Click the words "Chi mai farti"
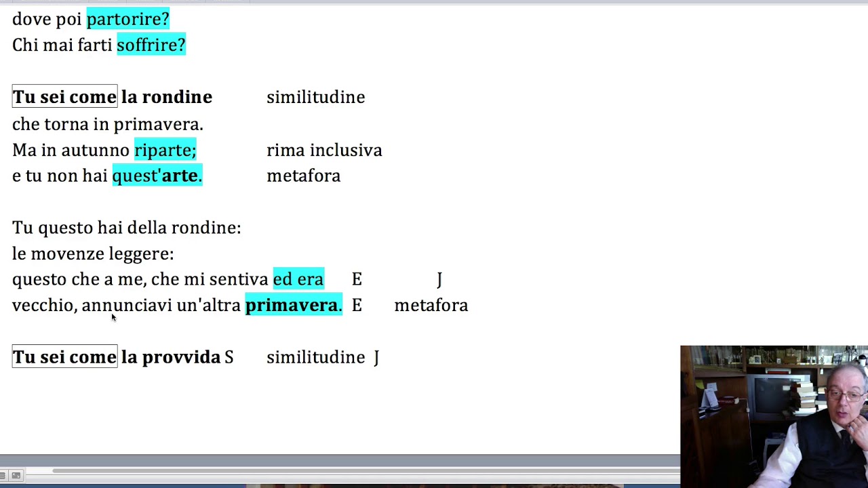868x488 pixels. [x=62, y=45]
